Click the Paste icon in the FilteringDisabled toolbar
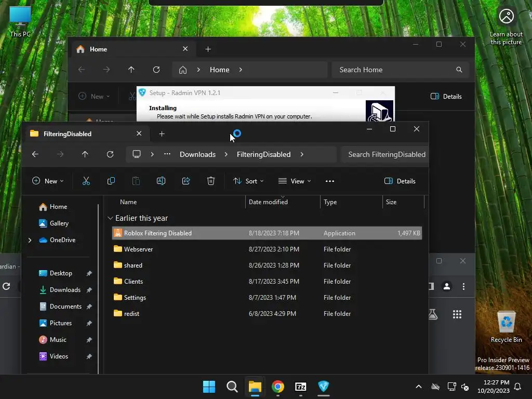 [136, 181]
